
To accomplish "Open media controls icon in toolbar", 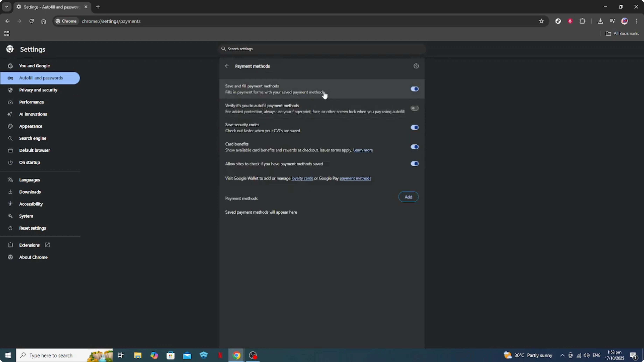I will tap(612, 21).
